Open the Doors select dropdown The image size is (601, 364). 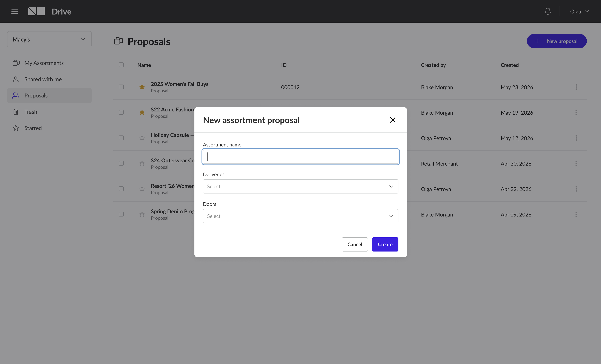(300, 216)
